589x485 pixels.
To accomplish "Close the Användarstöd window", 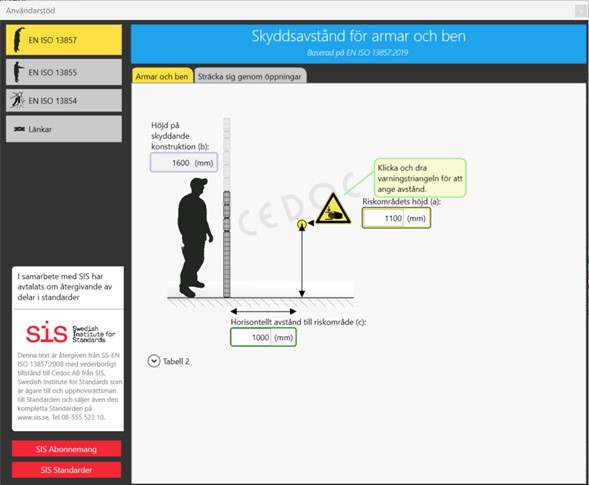I will [x=580, y=11].
